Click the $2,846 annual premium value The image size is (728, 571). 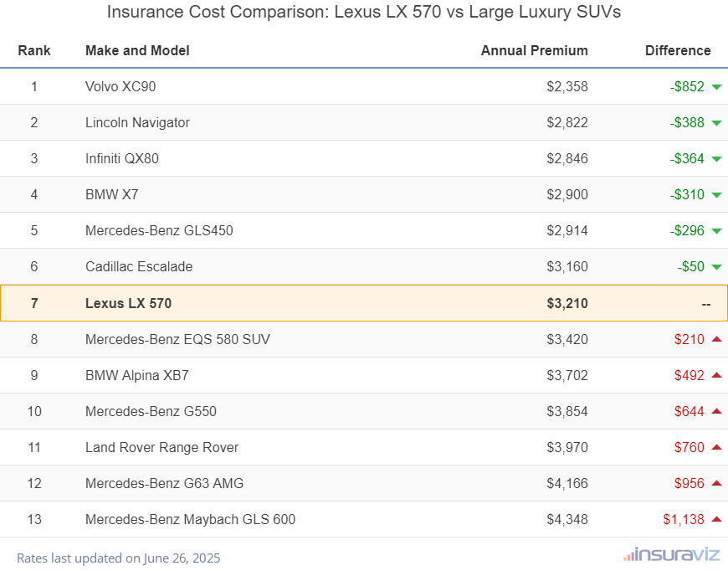click(x=567, y=158)
